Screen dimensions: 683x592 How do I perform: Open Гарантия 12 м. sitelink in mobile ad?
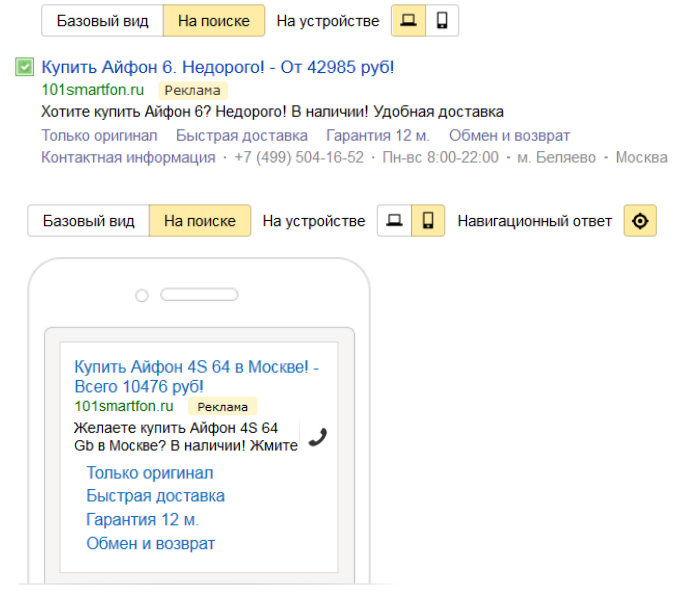coord(142,519)
